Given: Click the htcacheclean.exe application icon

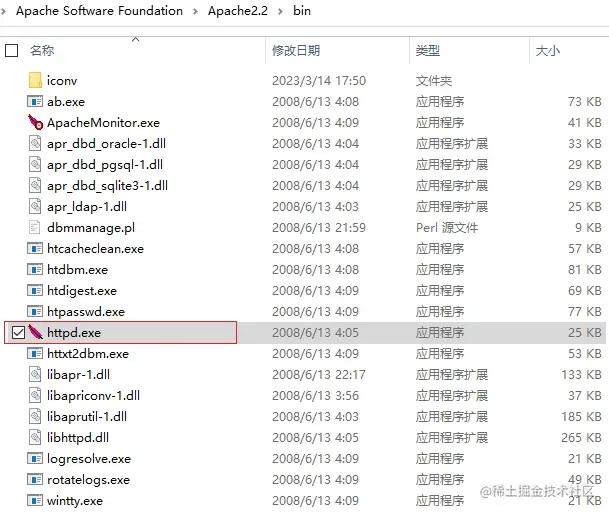Looking at the screenshot, I should click(35, 249).
